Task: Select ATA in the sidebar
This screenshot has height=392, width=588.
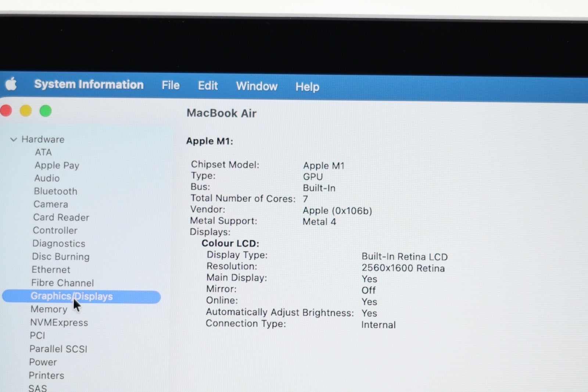Action: 43,152
